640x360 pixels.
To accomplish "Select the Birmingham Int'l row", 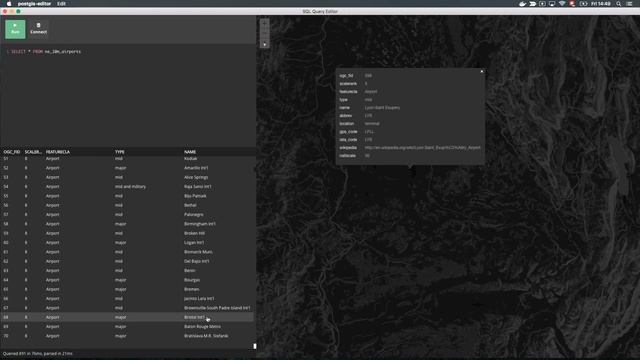I will click(x=127, y=224).
